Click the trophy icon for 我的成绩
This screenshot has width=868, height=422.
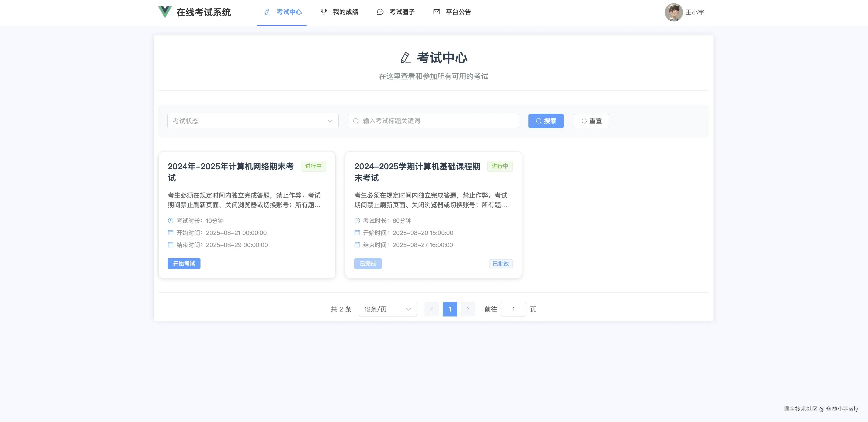(x=323, y=12)
